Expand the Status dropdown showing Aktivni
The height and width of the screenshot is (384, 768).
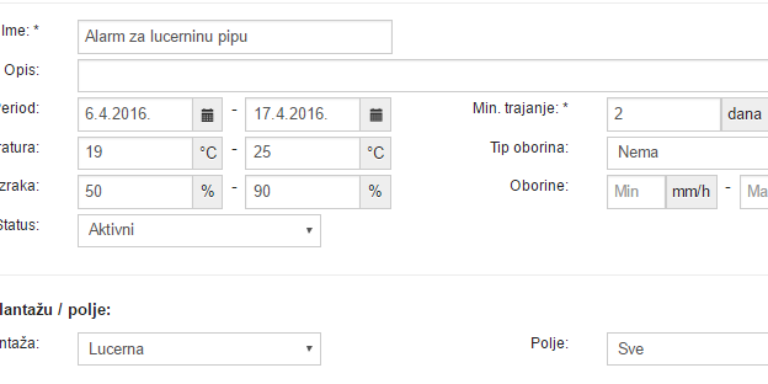click(x=199, y=230)
